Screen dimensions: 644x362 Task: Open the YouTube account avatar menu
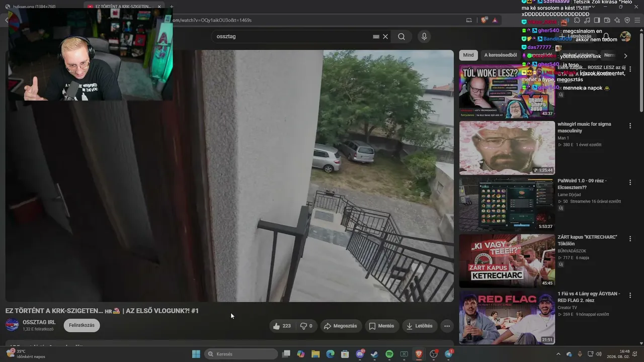pos(625,36)
